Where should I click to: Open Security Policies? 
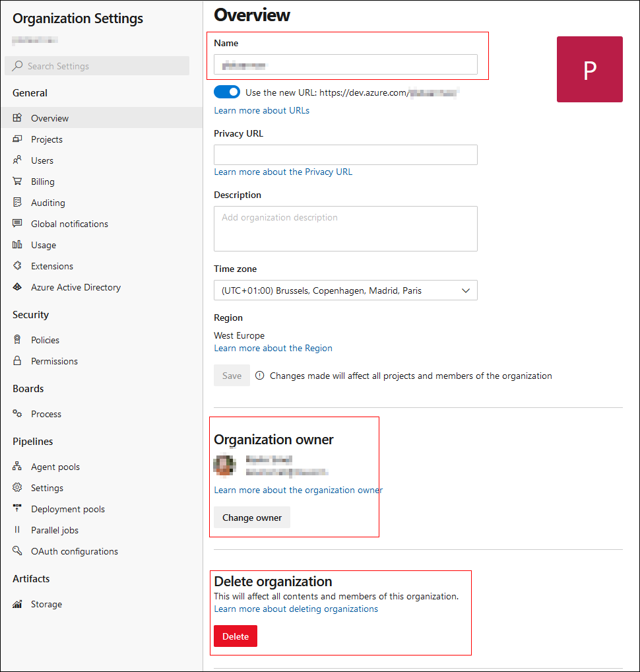click(102, 340)
